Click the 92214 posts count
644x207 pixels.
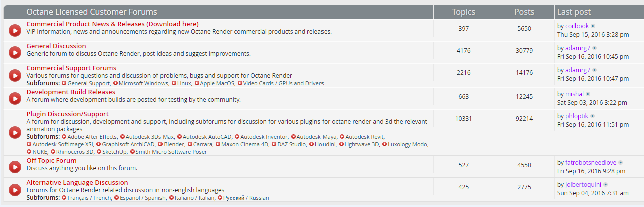524,119
